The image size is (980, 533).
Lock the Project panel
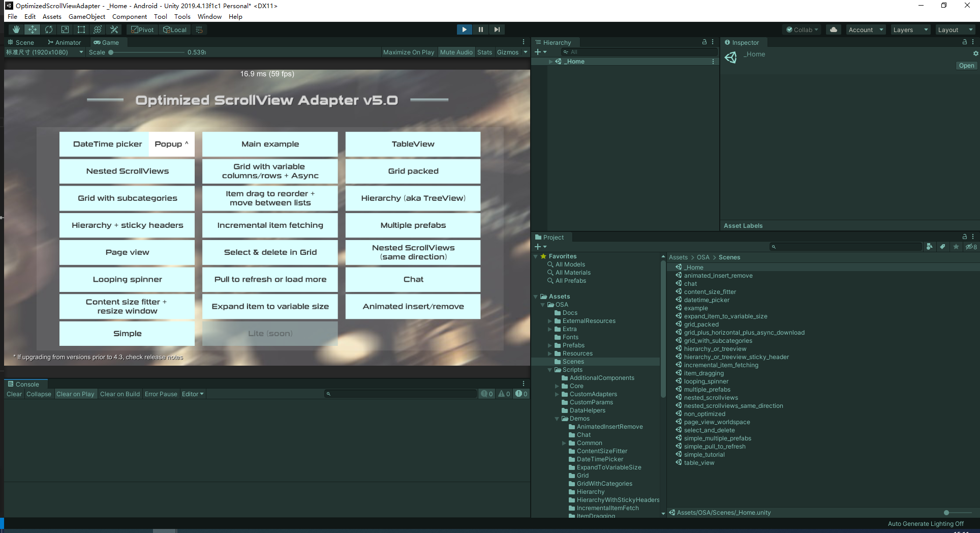click(x=965, y=236)
